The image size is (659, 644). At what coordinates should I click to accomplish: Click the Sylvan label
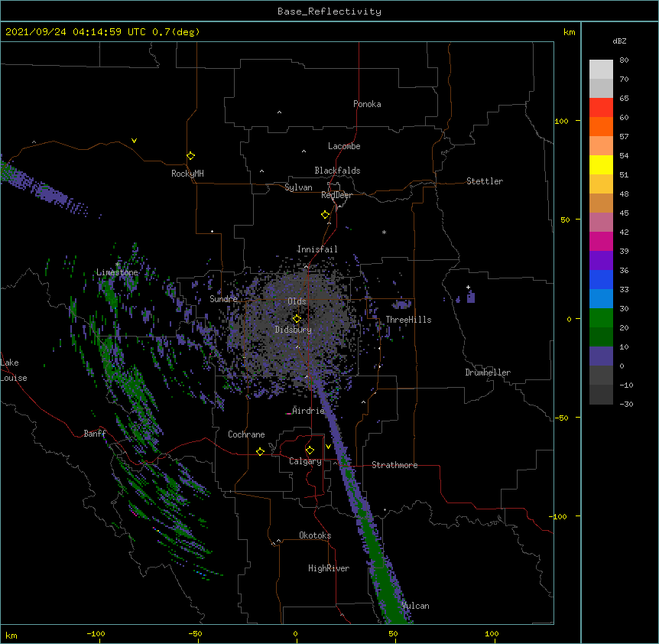(x=298, y=187)
